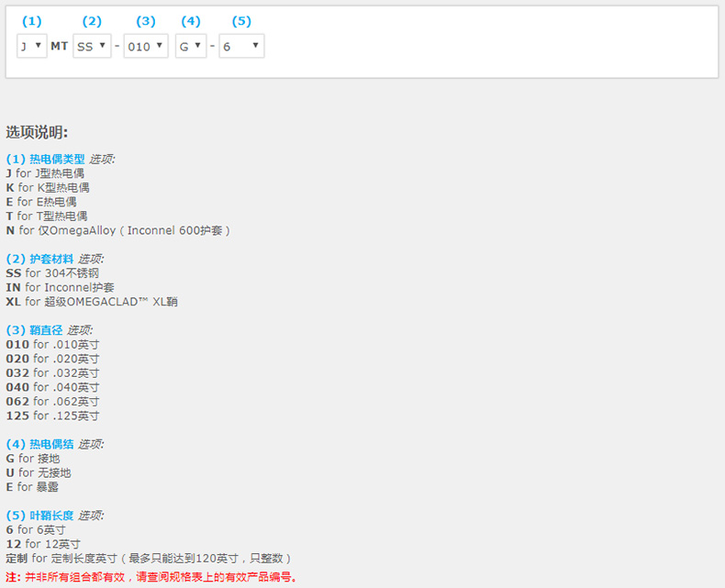
Task: Select the (4) 热电偶结 section heading
Action: [39, 444]
